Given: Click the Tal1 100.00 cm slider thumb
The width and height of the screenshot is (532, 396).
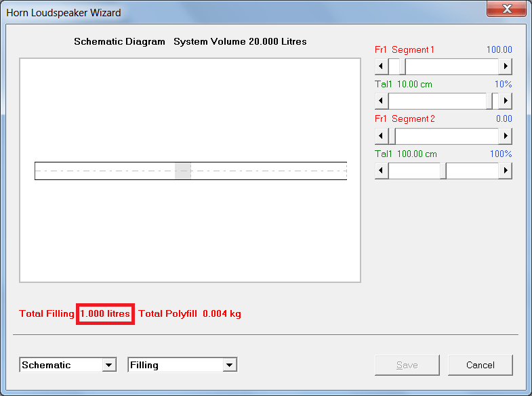Looking at the screenshot, I should (x=443, y=171).
